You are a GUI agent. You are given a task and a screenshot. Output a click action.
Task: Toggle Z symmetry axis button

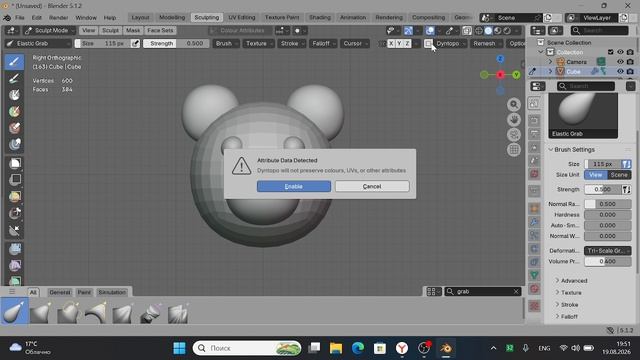[x=407, y=43]
